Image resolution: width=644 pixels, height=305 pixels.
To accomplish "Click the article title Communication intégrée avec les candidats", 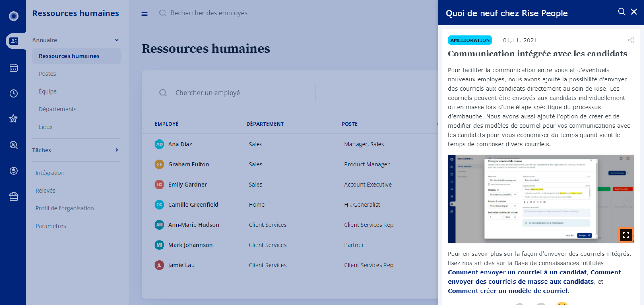I will pyautogui.click(x=537, y=54).
